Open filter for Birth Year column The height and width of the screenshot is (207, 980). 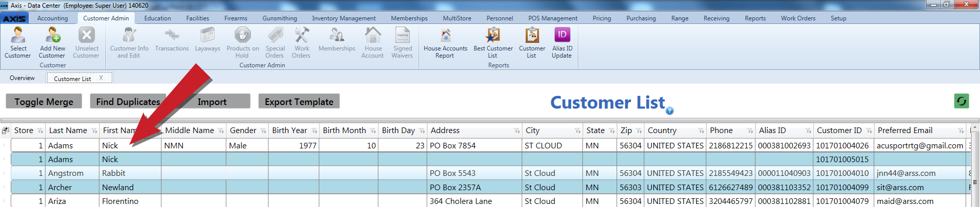tap(314, 131)
